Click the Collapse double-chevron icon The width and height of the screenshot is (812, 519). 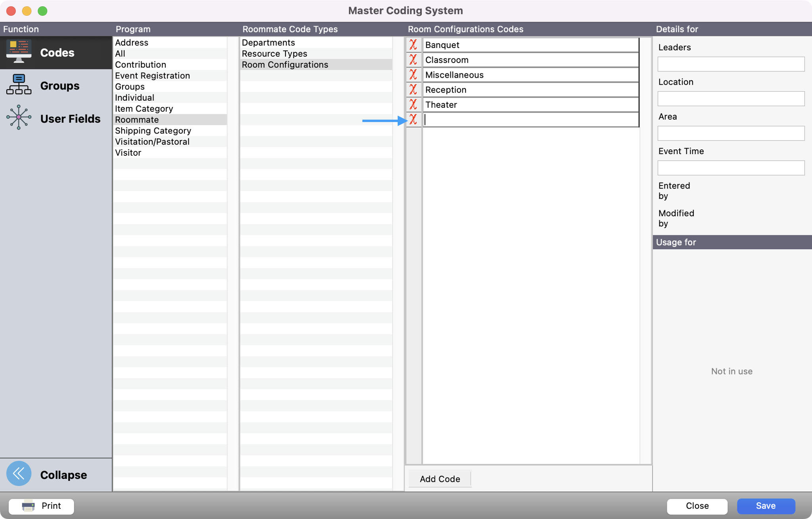19,474
